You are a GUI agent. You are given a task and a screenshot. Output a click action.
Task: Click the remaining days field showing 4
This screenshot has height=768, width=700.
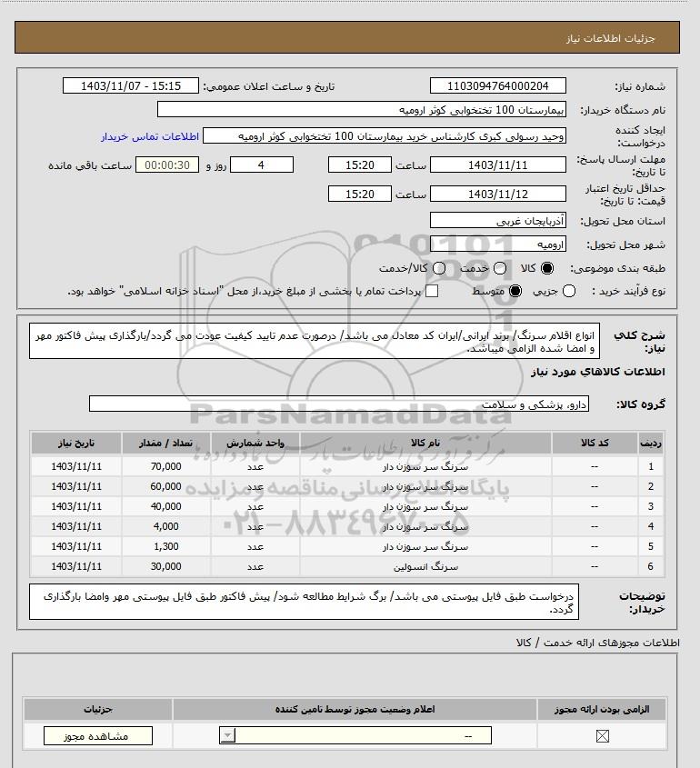(262, 165)
